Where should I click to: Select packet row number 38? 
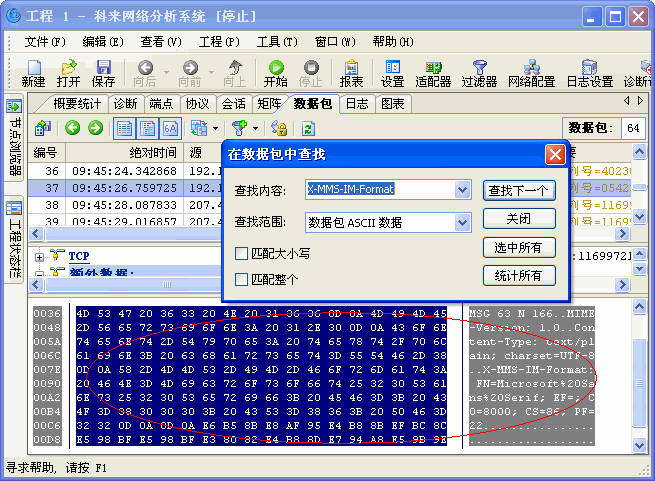coord(125,205)
